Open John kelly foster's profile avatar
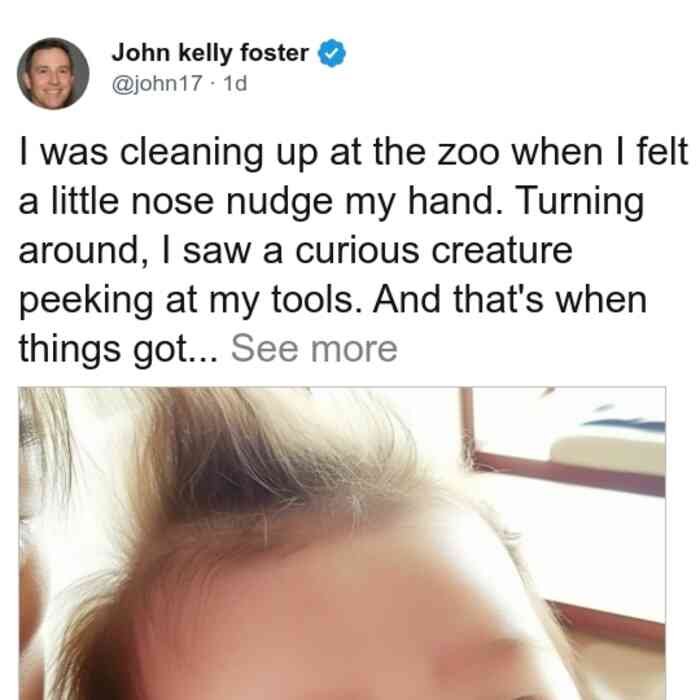The width and height of the screenshot is (700, 700). coord(53,74)
